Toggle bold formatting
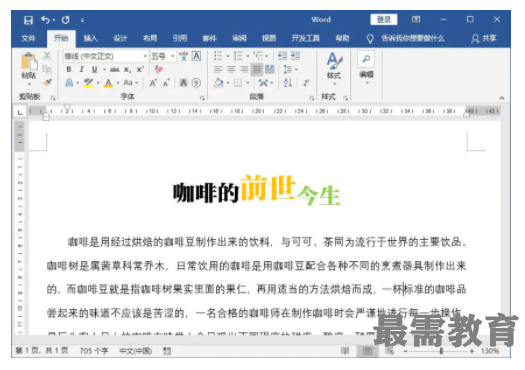Image resolution: width=525 pixels, height=370 pixels. point(69,69)
